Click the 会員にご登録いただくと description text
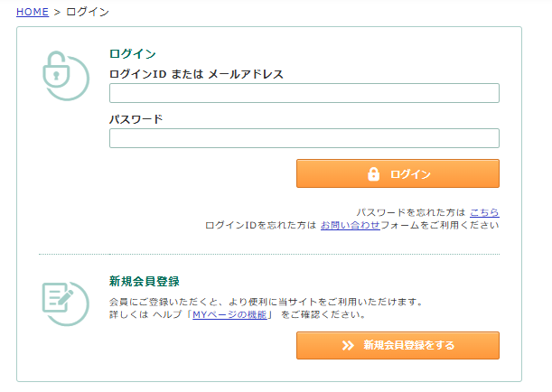552x392 pixels. pyautogui.click(x=266, y=302)
